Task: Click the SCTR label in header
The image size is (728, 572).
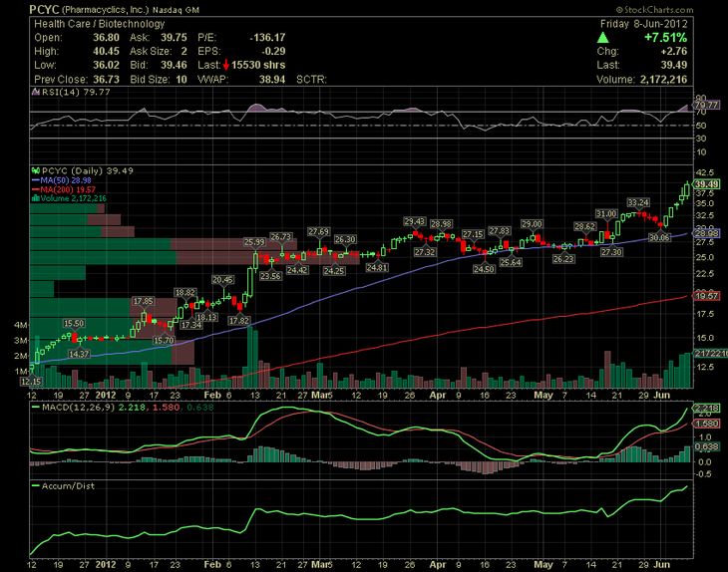Action: [311, 79]
